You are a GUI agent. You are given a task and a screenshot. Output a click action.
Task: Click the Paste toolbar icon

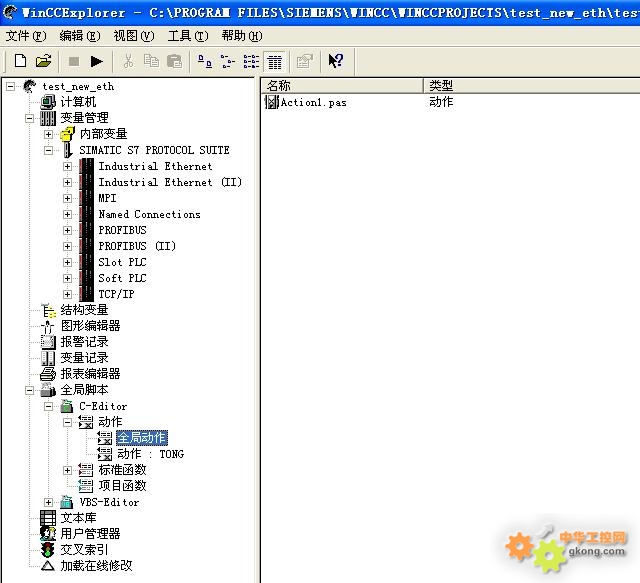coord(174,61)
